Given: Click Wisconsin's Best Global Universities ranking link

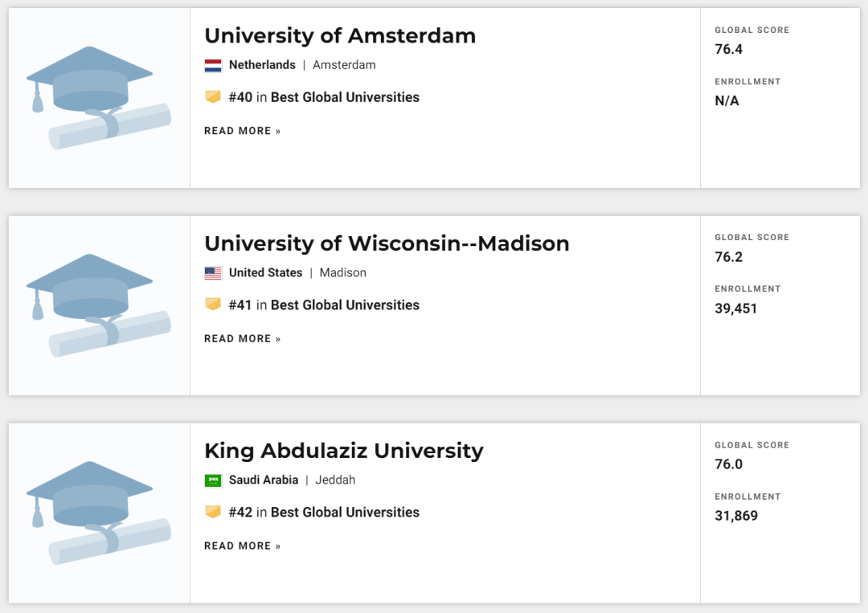Looking at the screenshot, I should coord(345,305).
